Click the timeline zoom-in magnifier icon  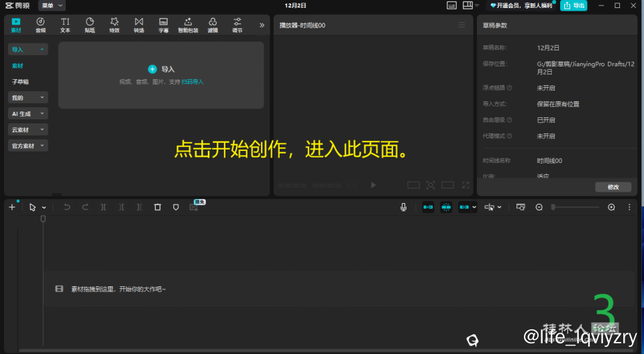[611, 207]
